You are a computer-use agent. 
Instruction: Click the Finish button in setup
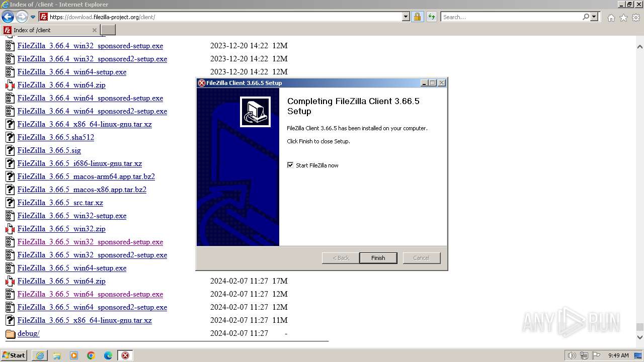click(378, 258)
